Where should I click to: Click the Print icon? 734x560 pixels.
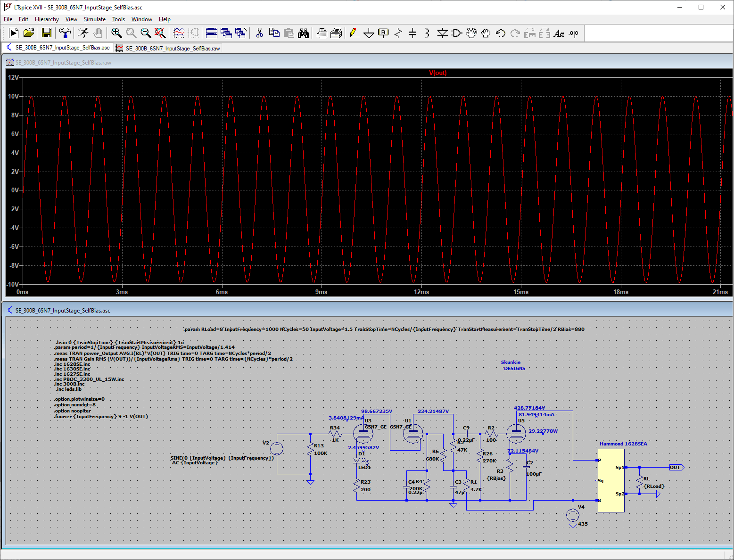coord(336,33)
